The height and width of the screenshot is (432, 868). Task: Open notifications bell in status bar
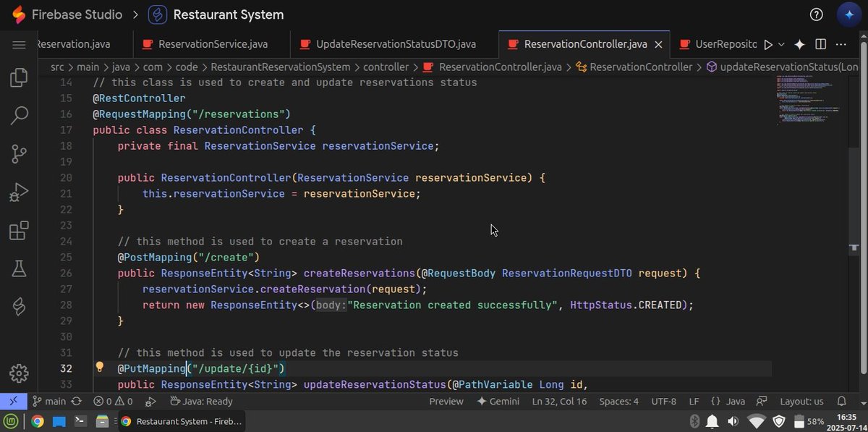click(842, 401)
